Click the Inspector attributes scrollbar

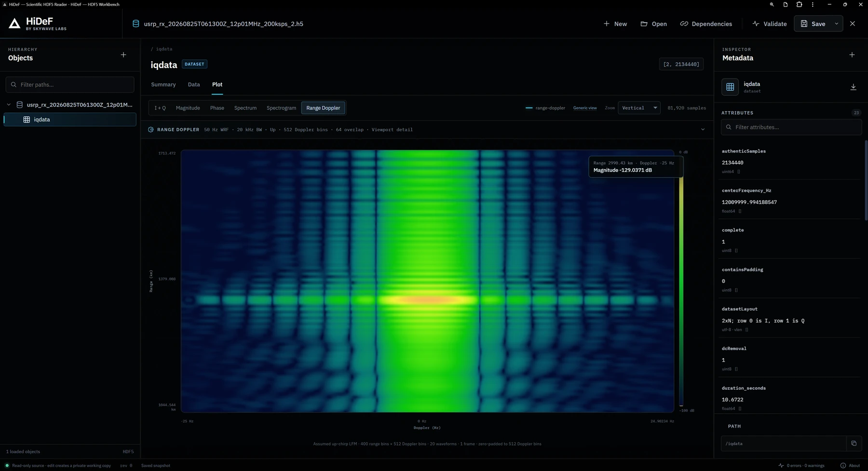point(866,181)
